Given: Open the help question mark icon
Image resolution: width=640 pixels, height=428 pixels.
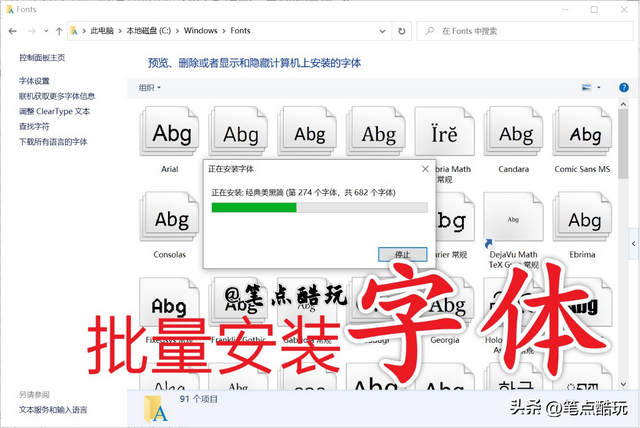Looking at the screenshot, I should tap(624, 87).
